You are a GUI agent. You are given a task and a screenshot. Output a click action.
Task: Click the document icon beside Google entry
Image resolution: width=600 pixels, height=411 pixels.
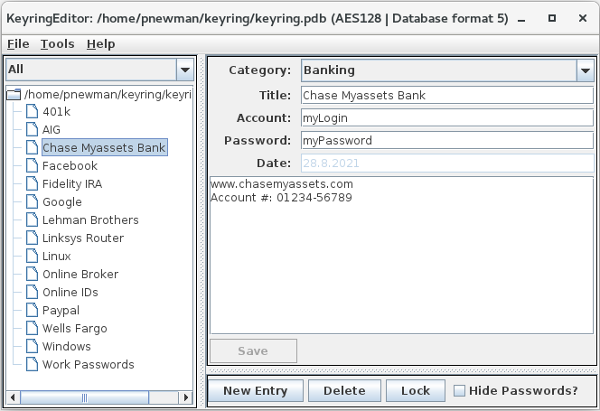click(31, 202)
